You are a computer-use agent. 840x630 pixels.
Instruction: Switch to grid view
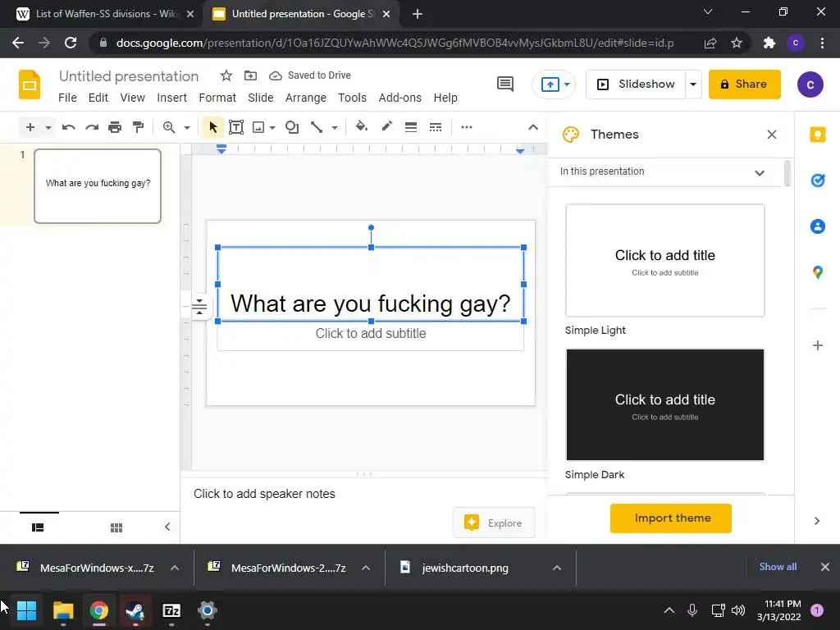[x=116, y=527]
